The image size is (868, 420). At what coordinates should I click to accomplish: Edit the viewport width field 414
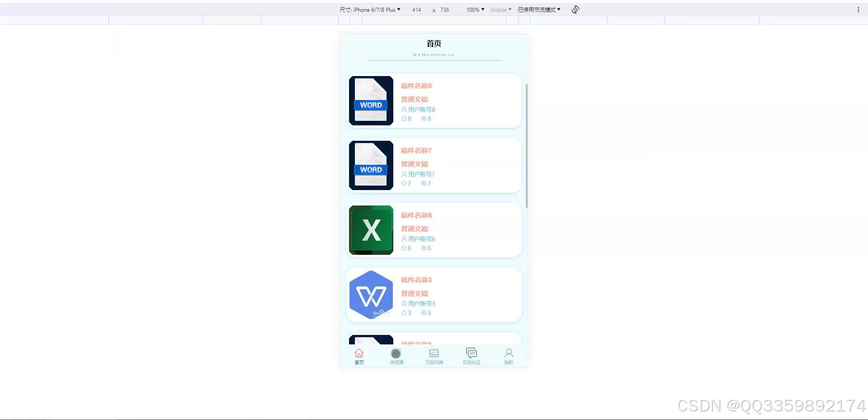click(x=417, y=10)
